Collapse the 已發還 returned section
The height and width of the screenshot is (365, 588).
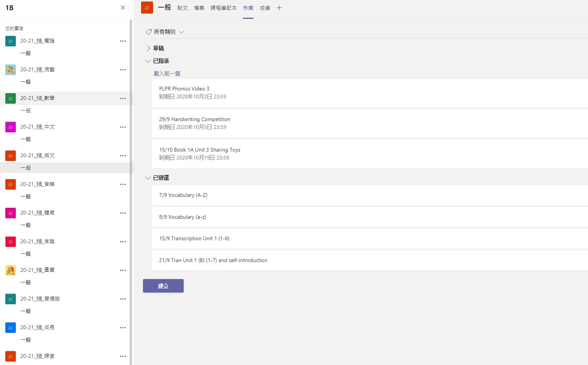pyautogui.click(x=148, y=178)
